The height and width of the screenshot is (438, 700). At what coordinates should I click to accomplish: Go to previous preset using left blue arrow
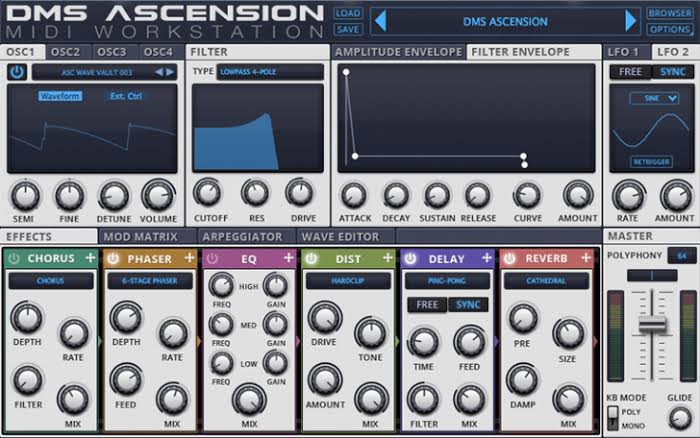click(380, 21)
